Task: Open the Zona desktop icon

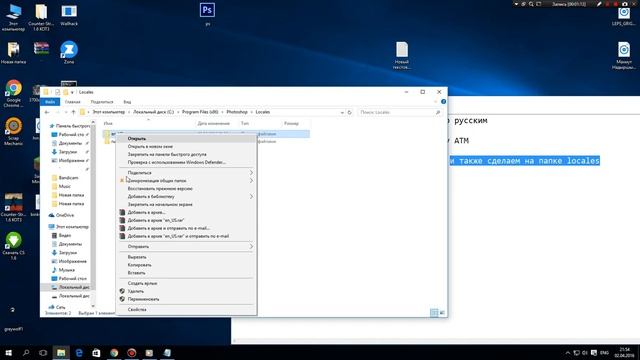Action: (x=69, y=52)
